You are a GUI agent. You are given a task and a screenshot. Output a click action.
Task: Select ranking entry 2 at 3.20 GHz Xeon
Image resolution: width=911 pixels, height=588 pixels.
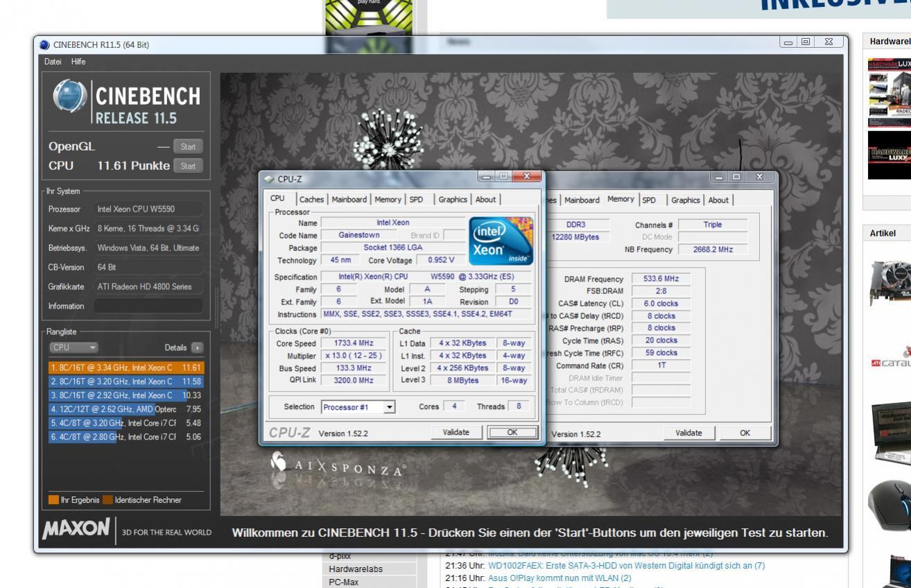pos(126,381)
